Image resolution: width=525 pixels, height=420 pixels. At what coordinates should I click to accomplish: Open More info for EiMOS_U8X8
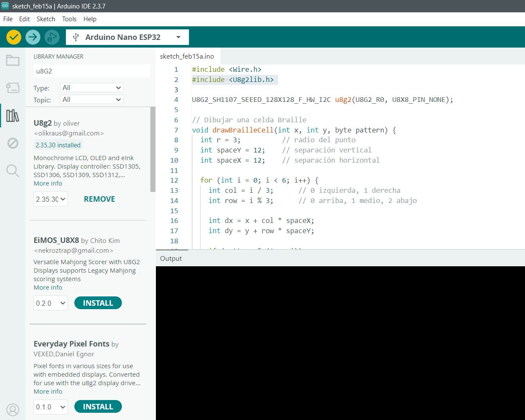pos(48,288)
